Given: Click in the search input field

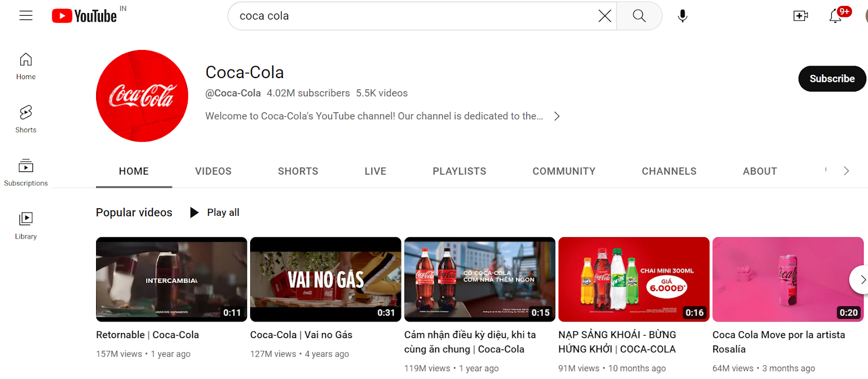Looking at the screenshot, I should (412, 16).
